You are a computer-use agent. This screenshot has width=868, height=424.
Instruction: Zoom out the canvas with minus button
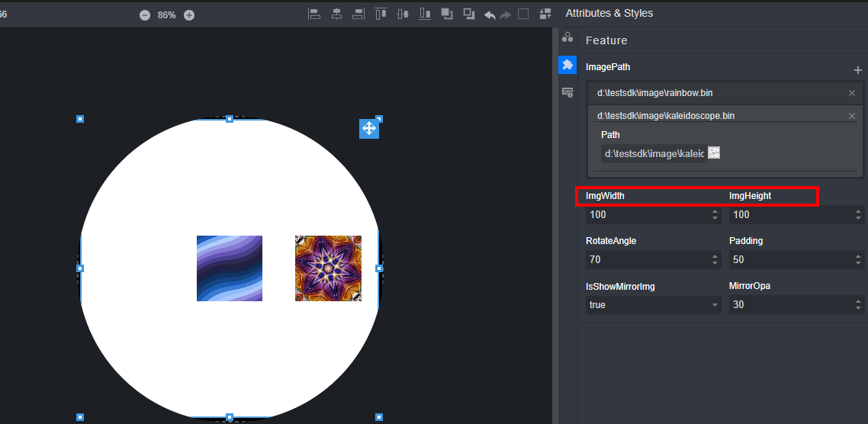(x=145, y=15)
